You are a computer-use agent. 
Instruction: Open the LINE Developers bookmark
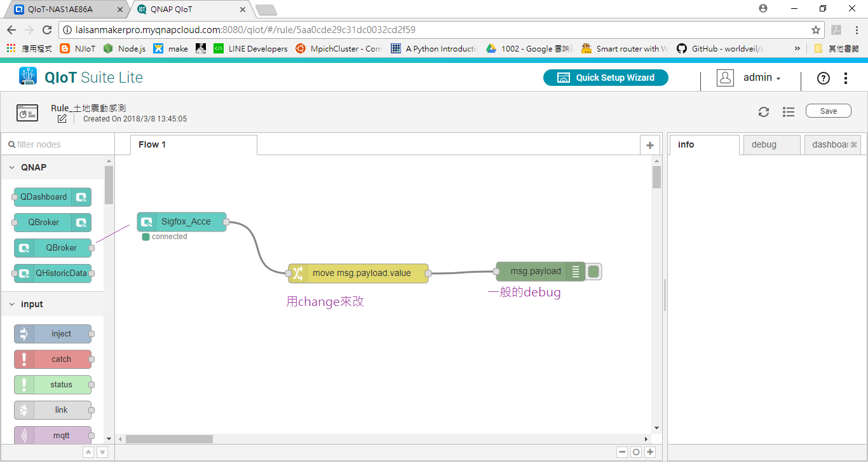pyautogui.click(x=250, y=48)
